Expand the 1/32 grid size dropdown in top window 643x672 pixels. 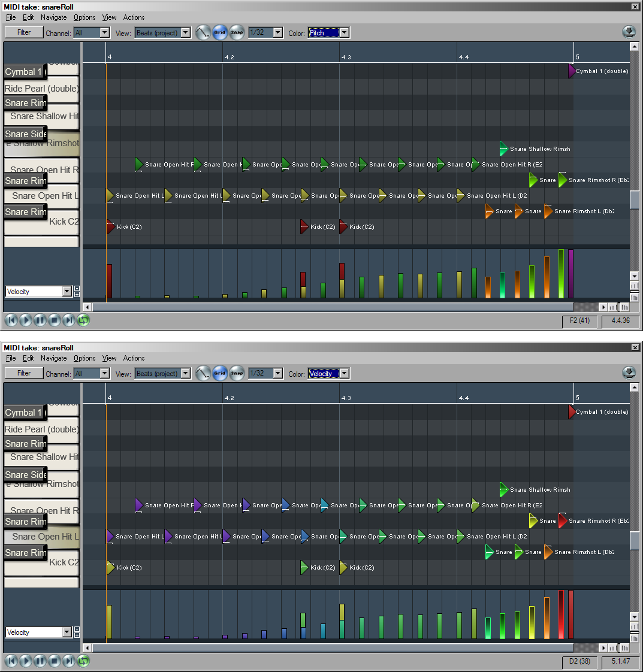click(x=277, y=33)
